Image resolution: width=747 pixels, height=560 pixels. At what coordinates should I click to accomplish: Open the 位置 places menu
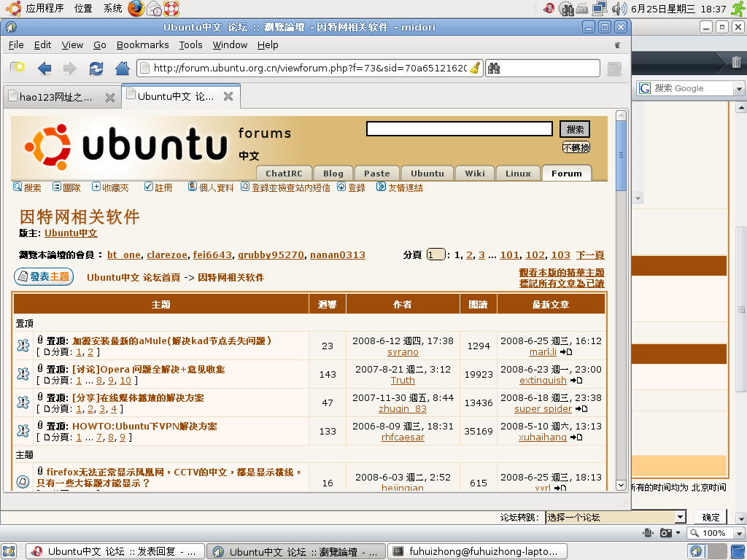[83, 8]
